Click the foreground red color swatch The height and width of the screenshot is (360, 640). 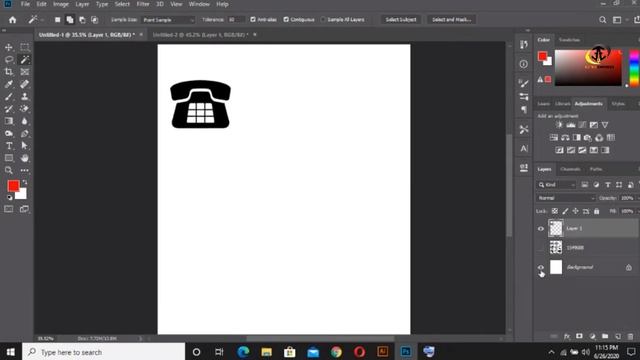pyautogui.click(x=13, y=186)
